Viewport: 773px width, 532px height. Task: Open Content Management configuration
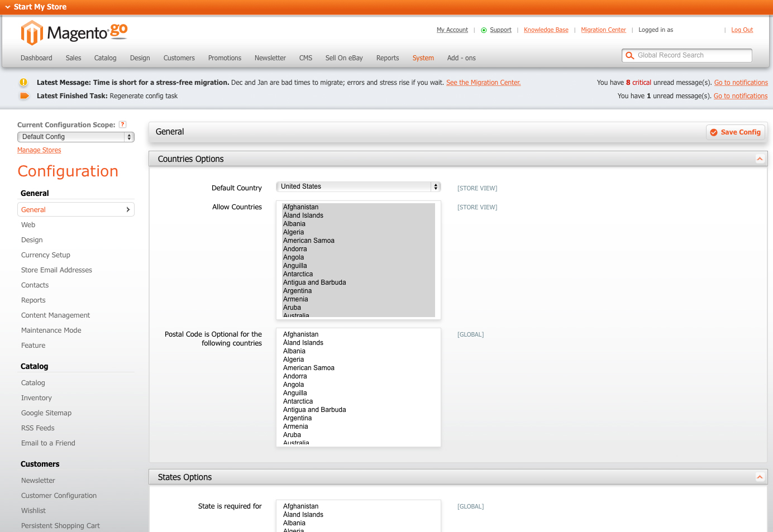tap(56, 315)
